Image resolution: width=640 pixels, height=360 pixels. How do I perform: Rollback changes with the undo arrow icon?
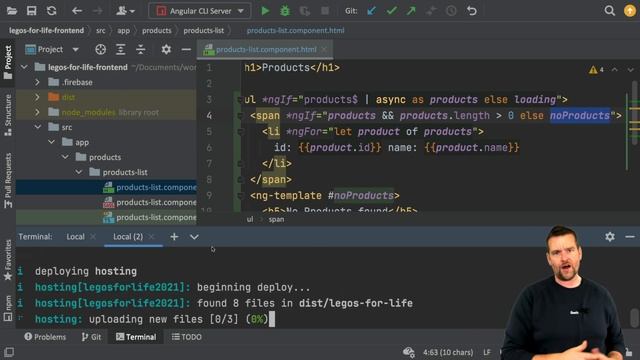tap(472, 11)
